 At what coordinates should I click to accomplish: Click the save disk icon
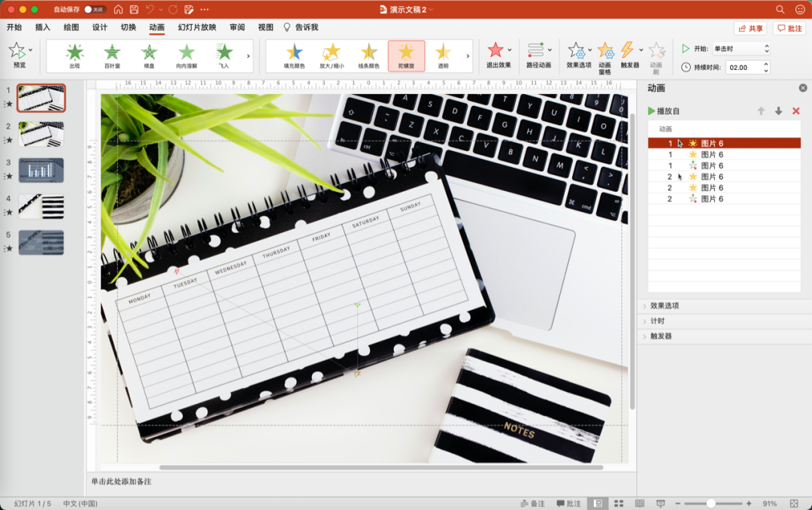[x=134, y=9]
